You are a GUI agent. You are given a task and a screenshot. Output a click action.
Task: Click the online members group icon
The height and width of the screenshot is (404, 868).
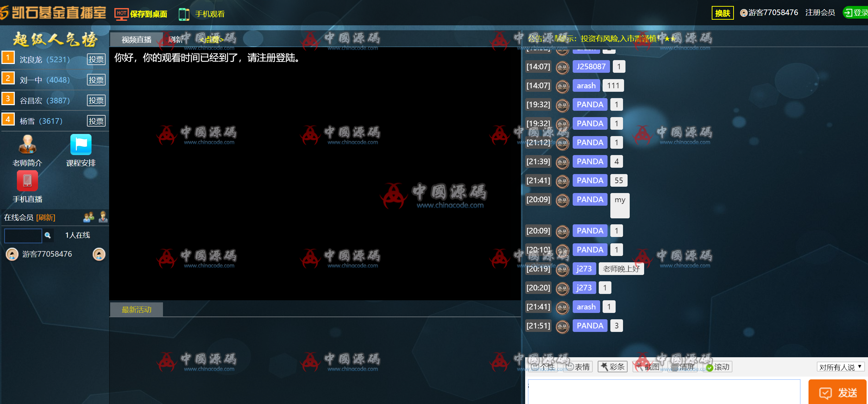[x=89, y=217]
